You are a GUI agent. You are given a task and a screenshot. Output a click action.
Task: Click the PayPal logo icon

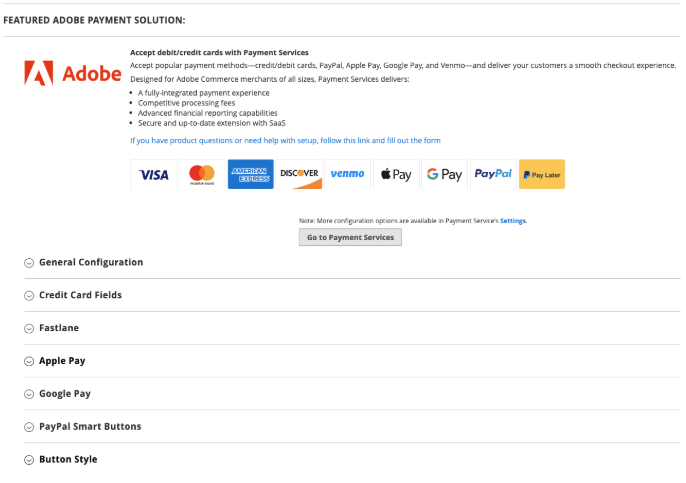click(x=493, y=174)
